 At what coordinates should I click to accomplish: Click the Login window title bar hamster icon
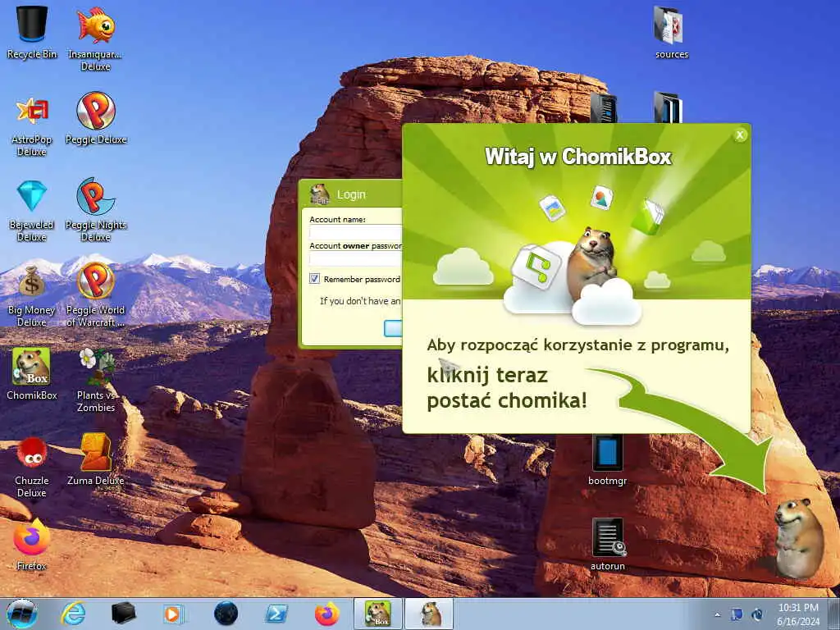pyautogui.click(x=320, y=194)
